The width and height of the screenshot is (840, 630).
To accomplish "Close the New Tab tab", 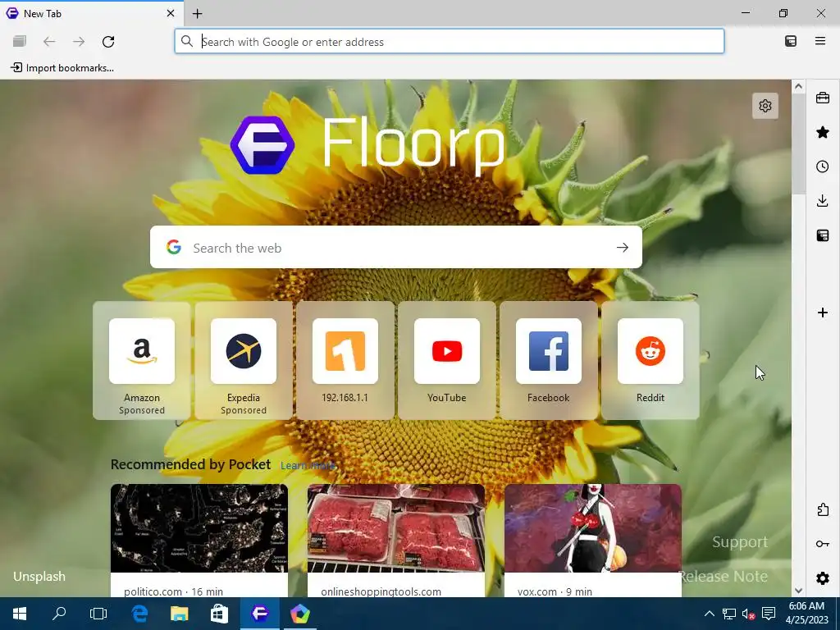I will click(171, 13).
